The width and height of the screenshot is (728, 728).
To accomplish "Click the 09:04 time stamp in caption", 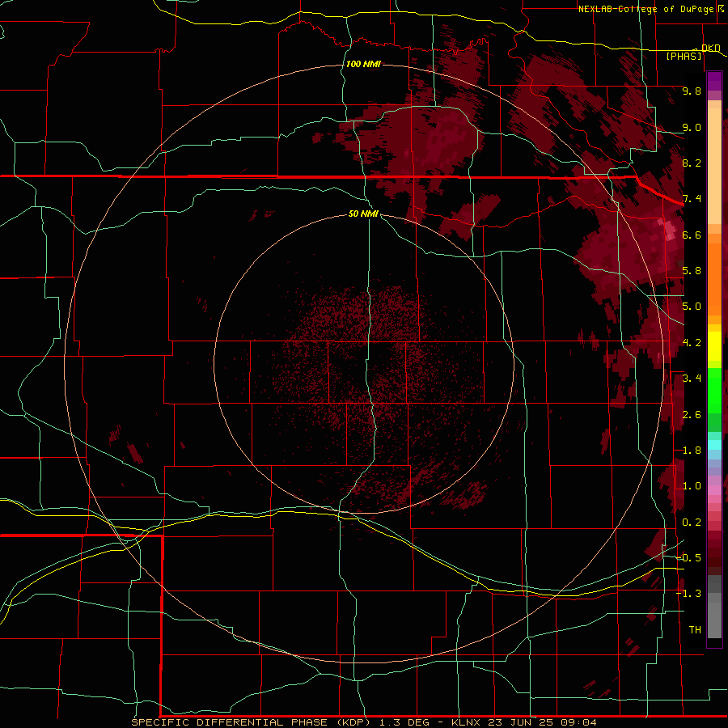I will point(578,722).
